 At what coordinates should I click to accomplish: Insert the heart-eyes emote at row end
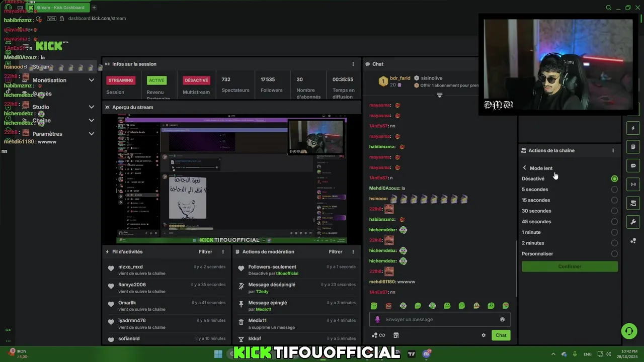[x=506, y=306]
